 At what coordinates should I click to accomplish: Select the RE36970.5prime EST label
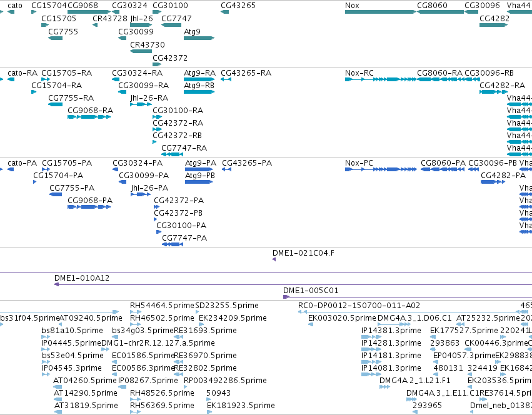[205, 356]
